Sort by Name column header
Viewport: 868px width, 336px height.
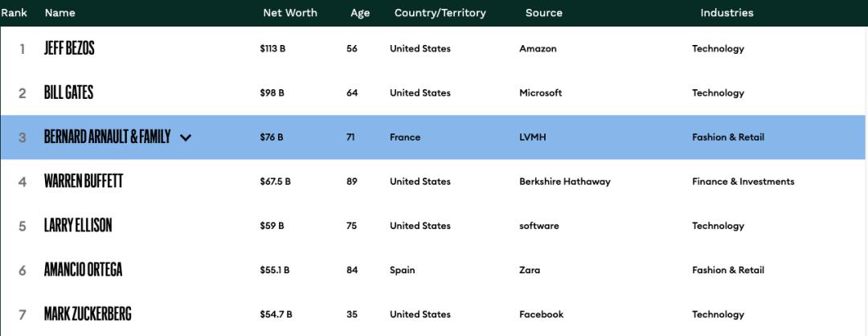59,13
